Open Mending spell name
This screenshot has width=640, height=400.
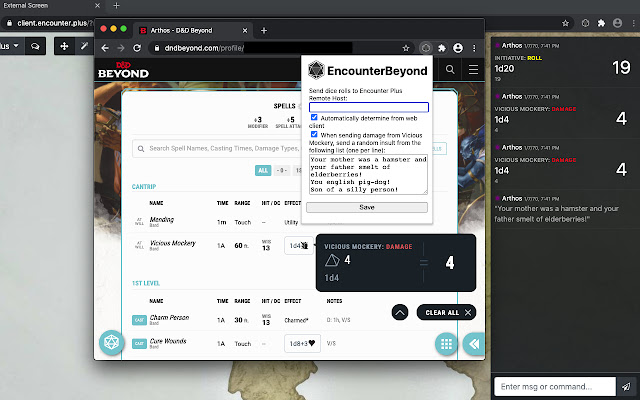click(x=161, y=220)
